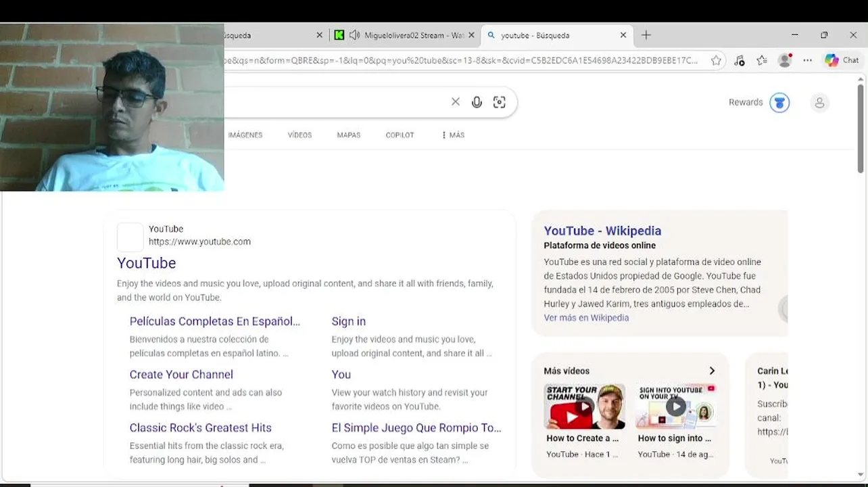Open Bing account sign-in icon
The height and width of the screenshot is (487, 868).
[x=819, y=103]
